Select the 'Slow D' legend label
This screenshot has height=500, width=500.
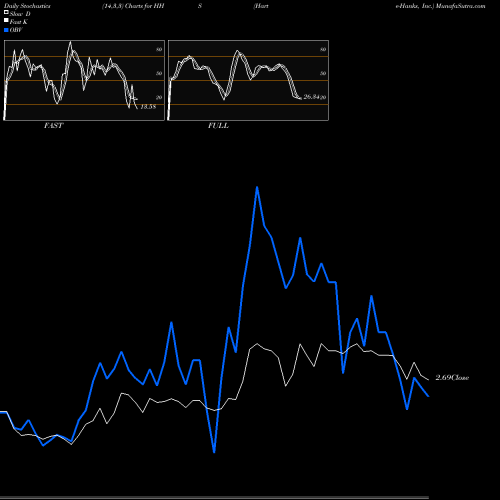(x=20, y=14)
